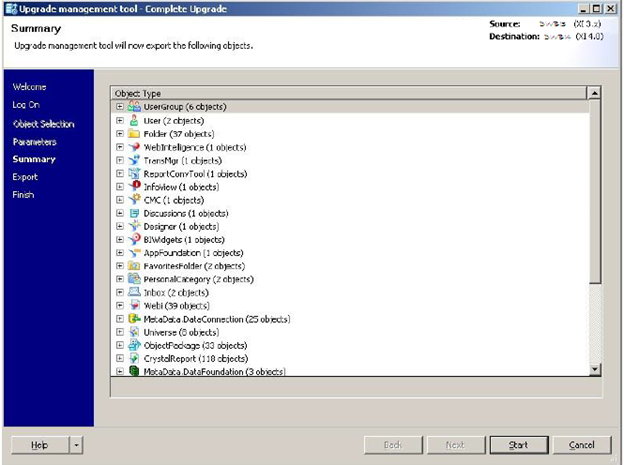Click the Universe icon in the list
The image size is (624, 465).
pyautogui.click(x=134, y=332)
